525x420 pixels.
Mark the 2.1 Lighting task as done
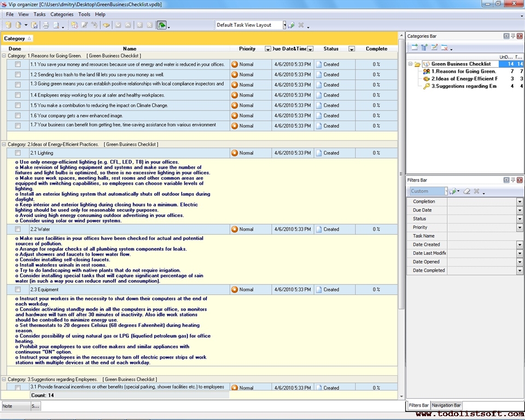[x=17, y=153]
